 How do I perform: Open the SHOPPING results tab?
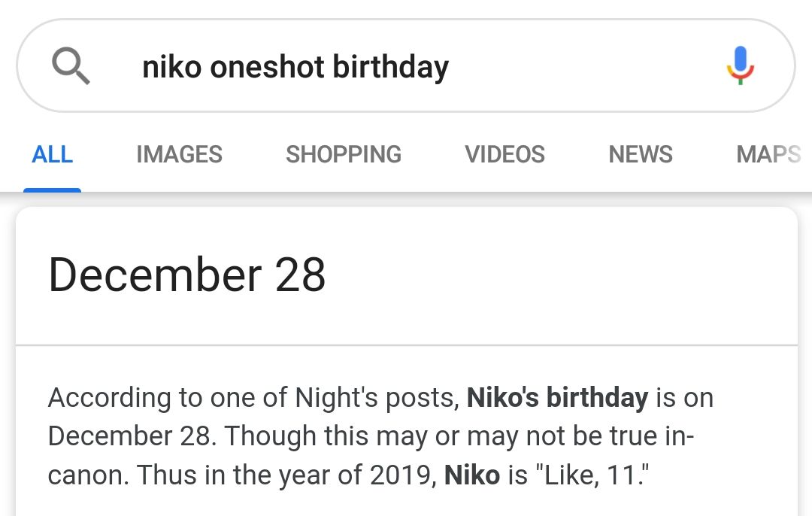click(343, 154)
